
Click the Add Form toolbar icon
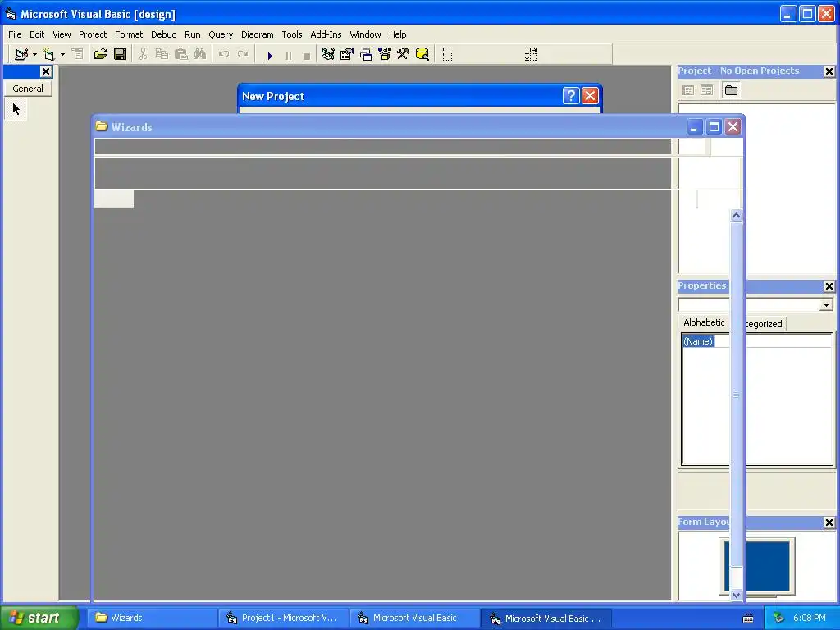(48, 54)
